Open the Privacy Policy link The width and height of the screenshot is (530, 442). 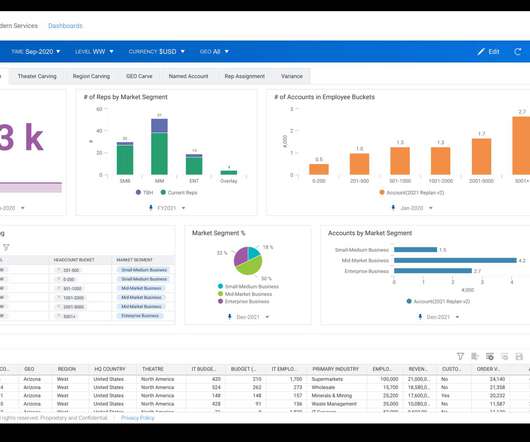coord(138,418)
